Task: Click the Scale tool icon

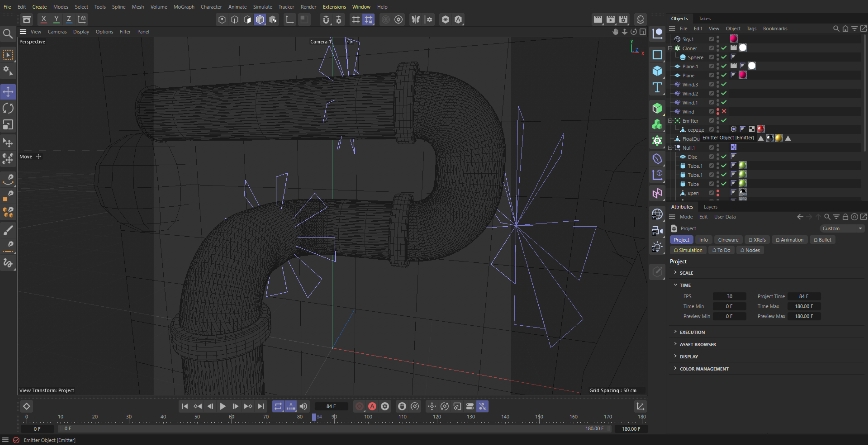Action: pos(8,125)
